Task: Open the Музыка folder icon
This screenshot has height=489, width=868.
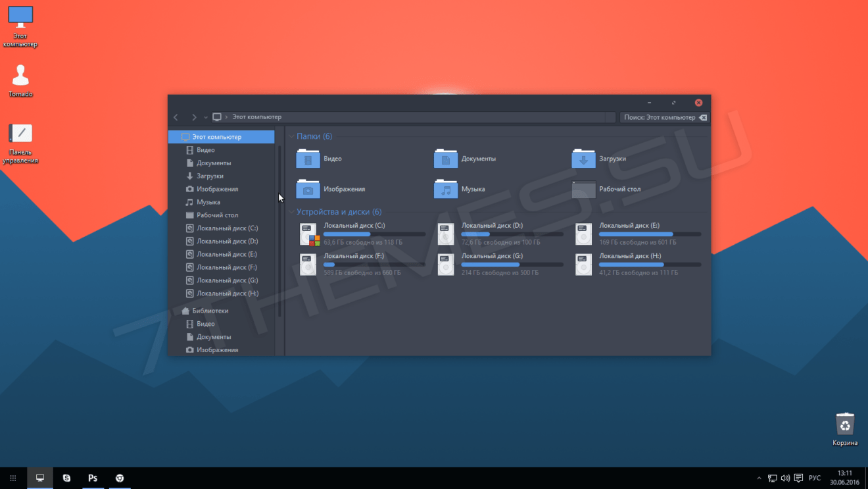Action: [x=446, y=189]
